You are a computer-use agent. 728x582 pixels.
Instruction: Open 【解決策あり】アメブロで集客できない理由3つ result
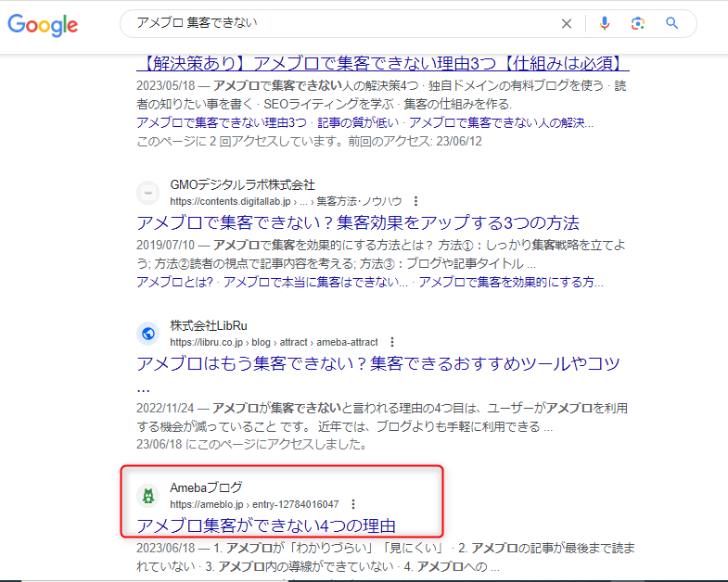pyautogui.click(x=383, y=64)
